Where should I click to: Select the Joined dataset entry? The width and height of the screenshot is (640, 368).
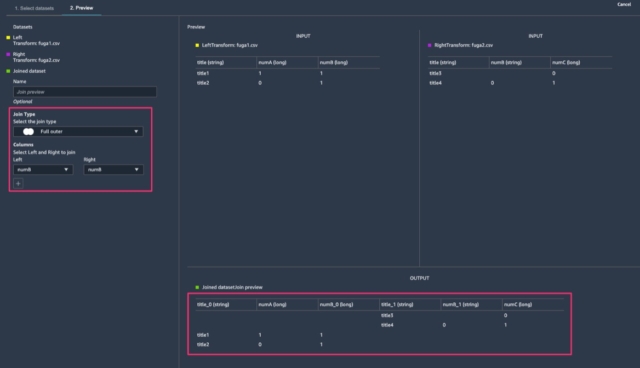click(29, 71)
